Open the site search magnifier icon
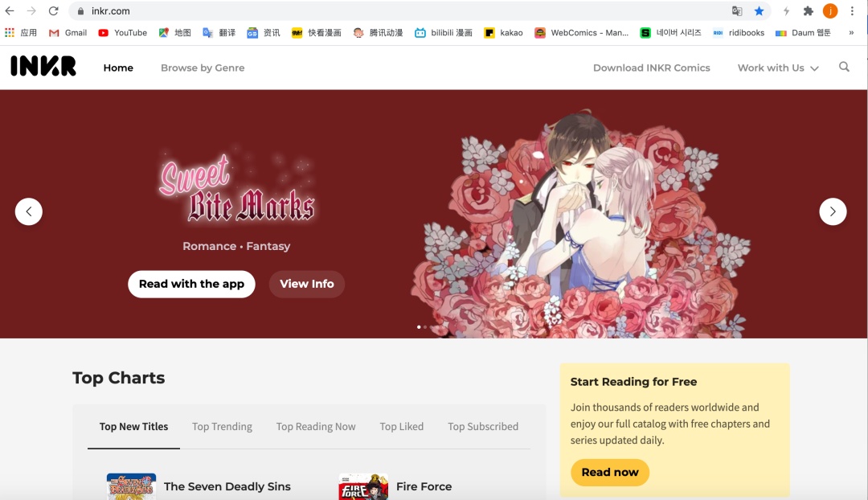Viewport: 868px width, 500px height. click(844, 67)
